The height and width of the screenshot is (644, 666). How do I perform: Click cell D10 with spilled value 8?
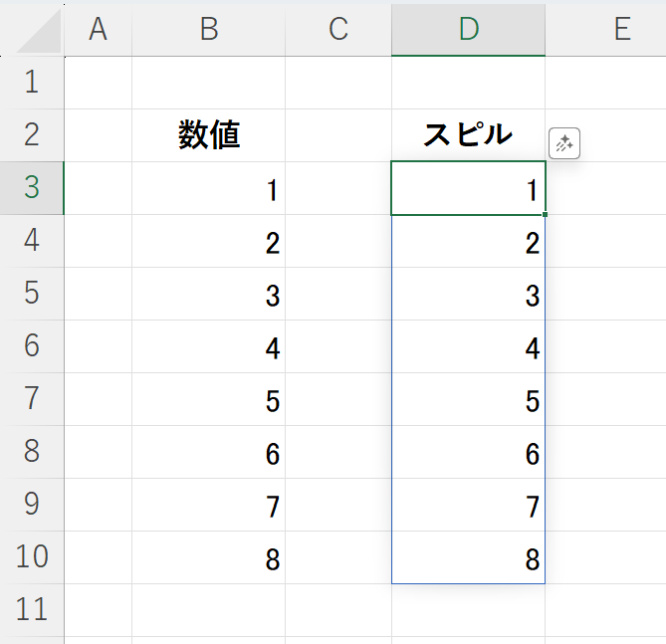coord(468,557)
